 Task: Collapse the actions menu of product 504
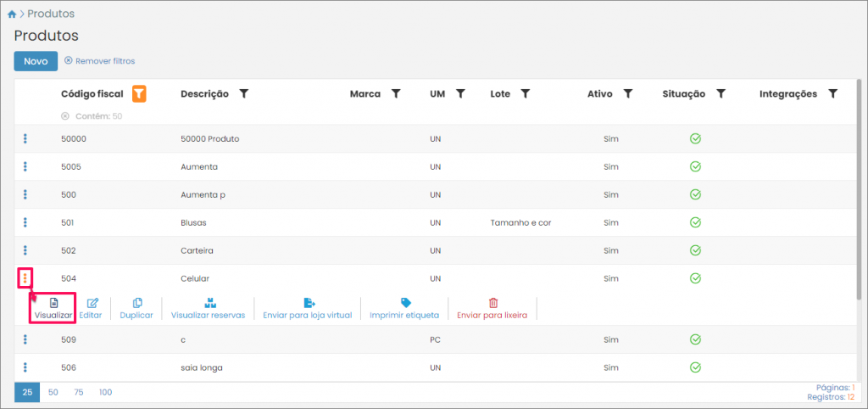point(25,277)
